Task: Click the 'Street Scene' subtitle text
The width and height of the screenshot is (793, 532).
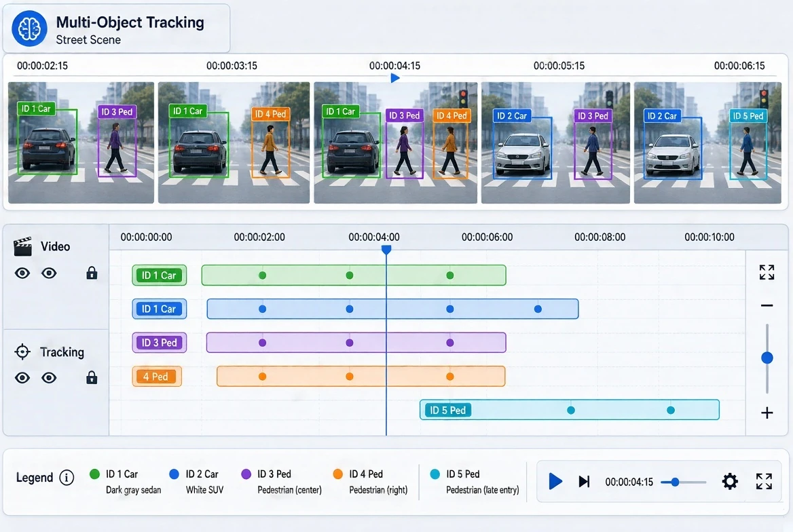Action: tap(88, 40)
